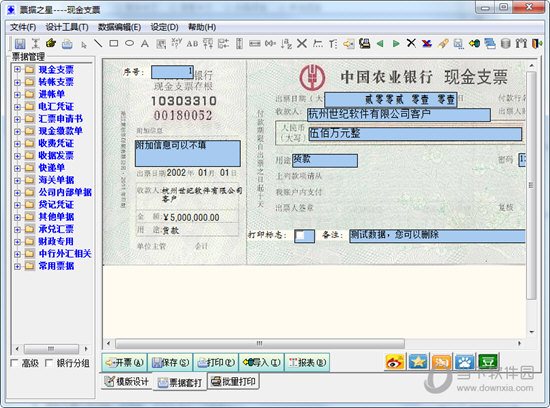Expand the 常用票据 tree node
Screen dimensions: 550x408
(17, 266)
